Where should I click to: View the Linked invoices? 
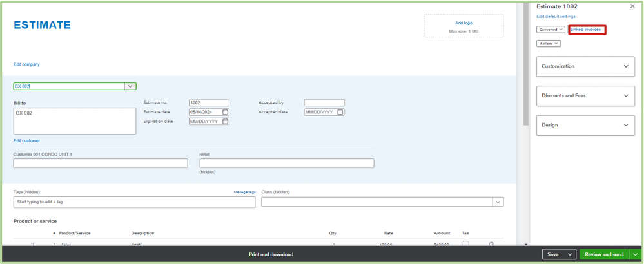click(586, 30)
